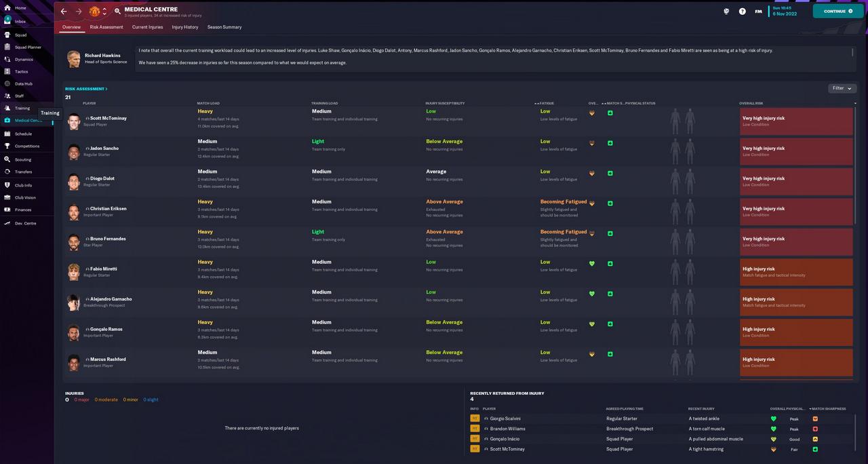This screenshot has width=868, height=464.
Task: Switch to the Risk Assessment tab
Action: tap(106, 27)
